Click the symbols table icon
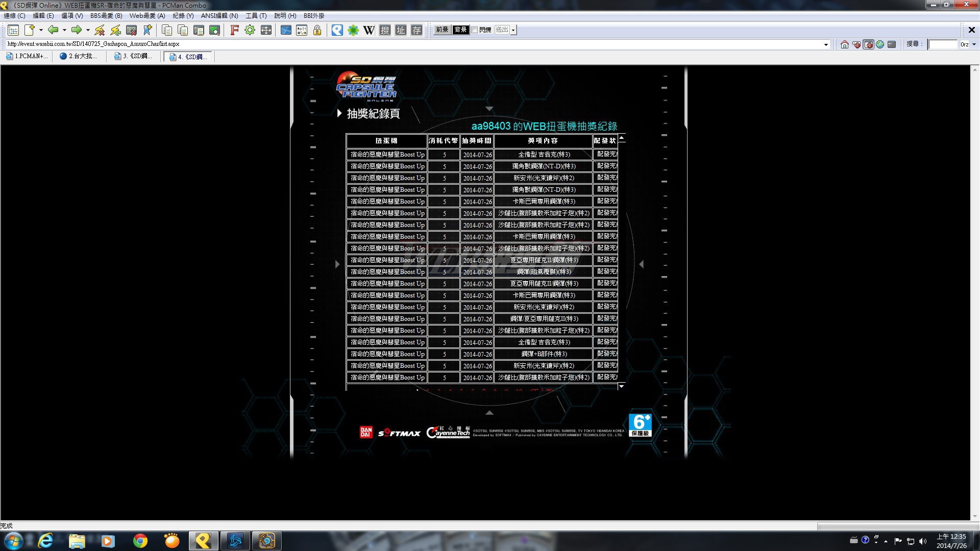 302,30
